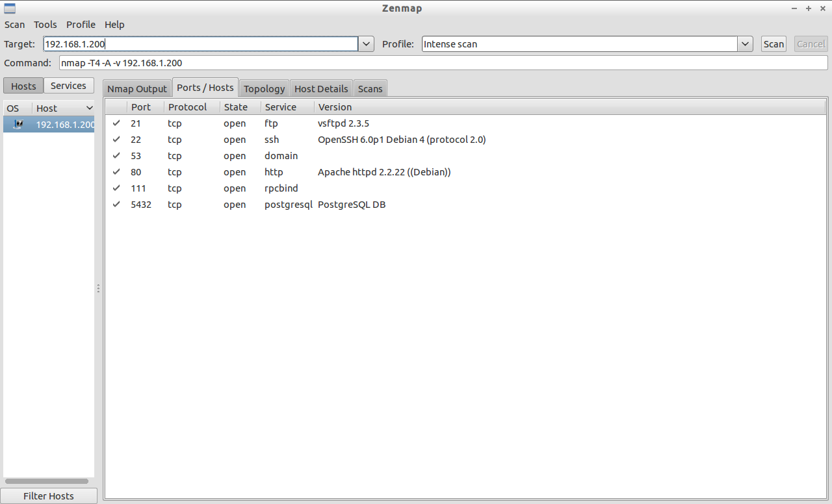Click the 'ftp' service cell

[x=271, y=123]
